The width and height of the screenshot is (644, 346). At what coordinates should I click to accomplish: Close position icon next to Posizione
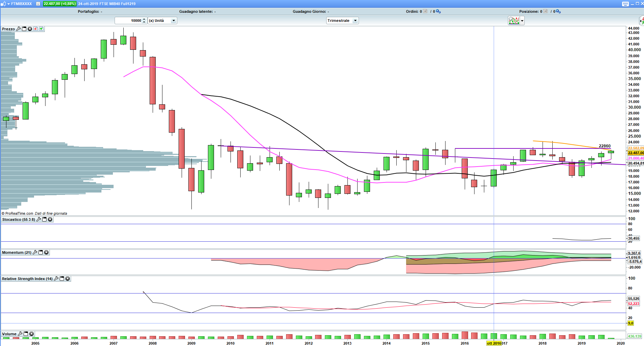[546, 11]
